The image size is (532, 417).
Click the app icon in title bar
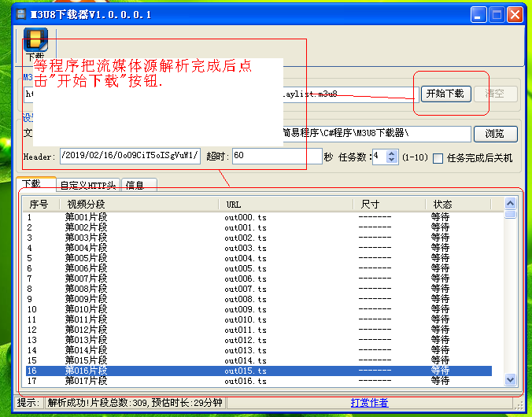[x=12, y=14]
